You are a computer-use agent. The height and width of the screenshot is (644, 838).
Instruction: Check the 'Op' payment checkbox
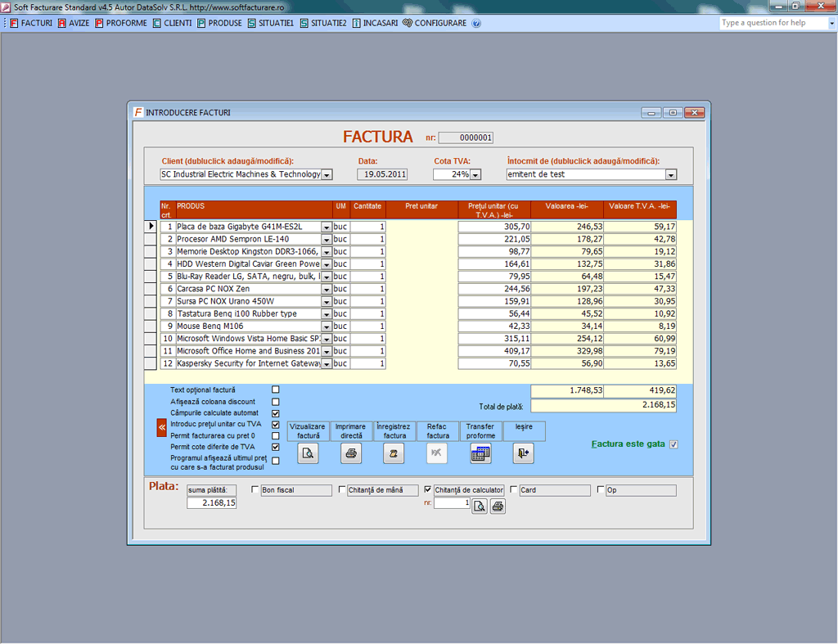click(601, 489)
